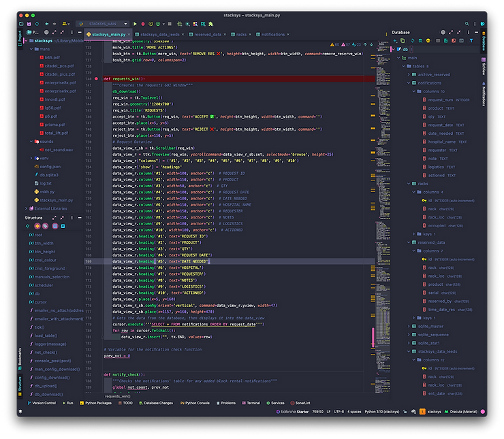Screen dimensions: 504x439
Task: Switch to stacksys_data_leeds tab
Action: coord(160,34)
